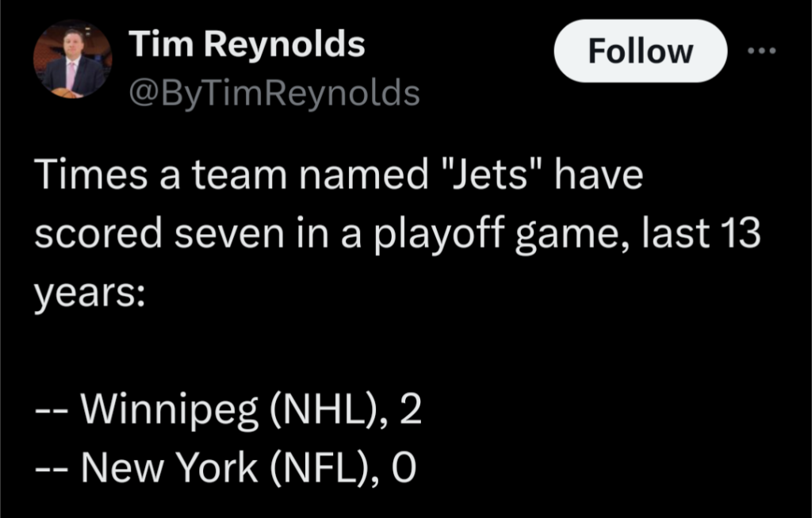
Task: Click the @ByTimReynolds handle
Action: [274, 94]
